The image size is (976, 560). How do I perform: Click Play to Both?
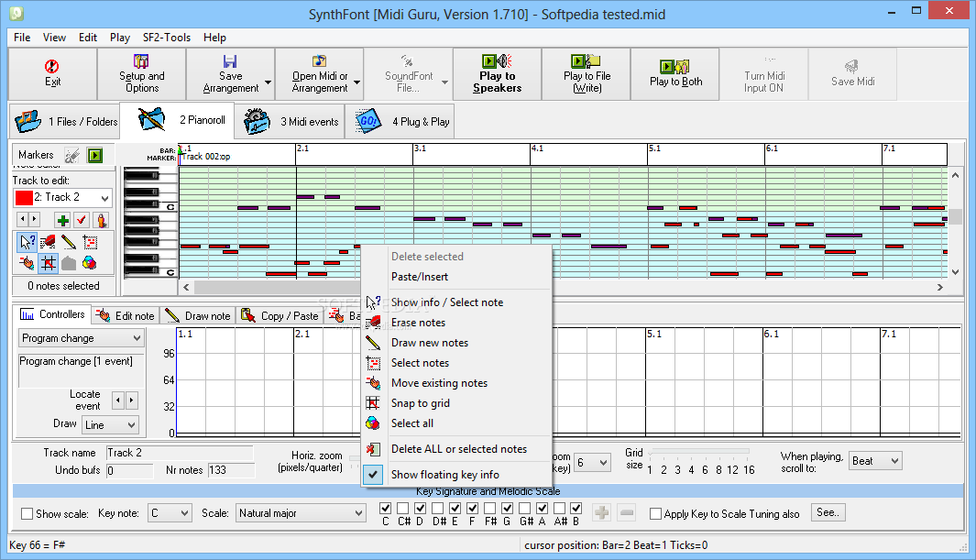point(675,73)
